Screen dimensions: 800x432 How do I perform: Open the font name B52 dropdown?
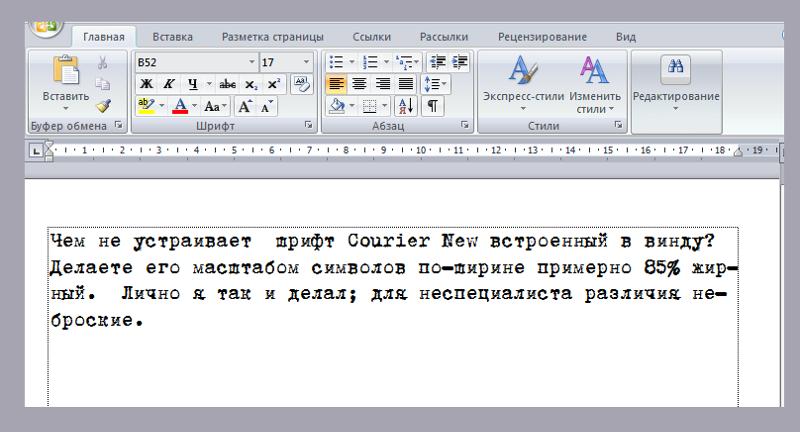point(252,62)
